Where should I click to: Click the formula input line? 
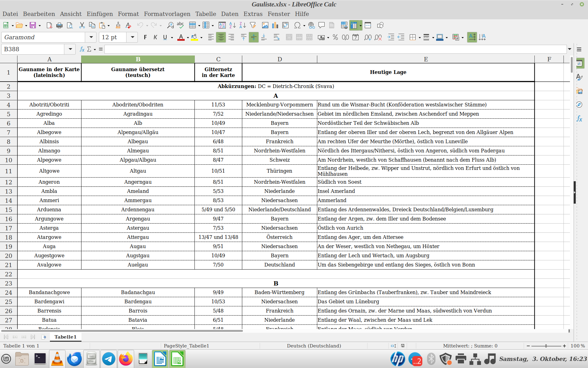pos(335,49)
